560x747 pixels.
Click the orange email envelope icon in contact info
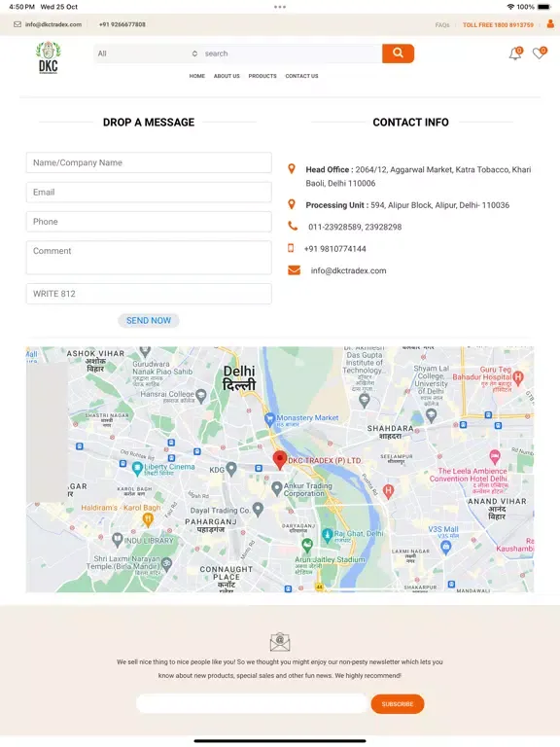(294, 270)
